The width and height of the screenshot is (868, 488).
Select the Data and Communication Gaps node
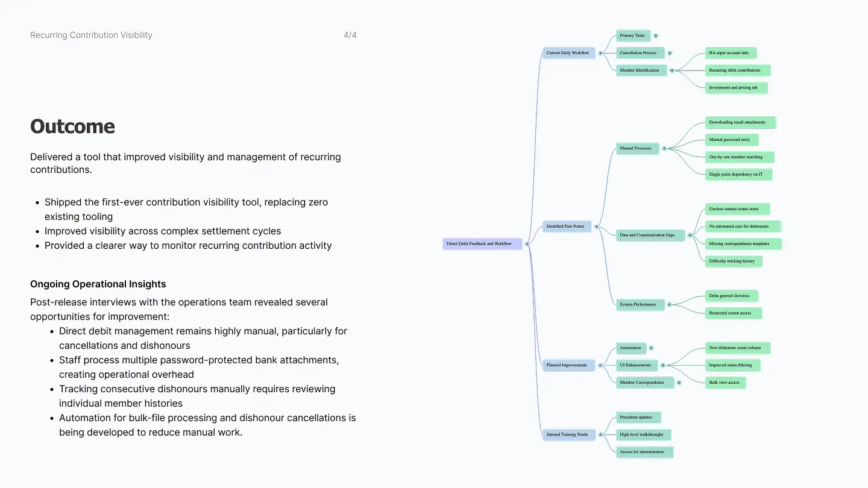pyautogui.click(x=650, y=235)
